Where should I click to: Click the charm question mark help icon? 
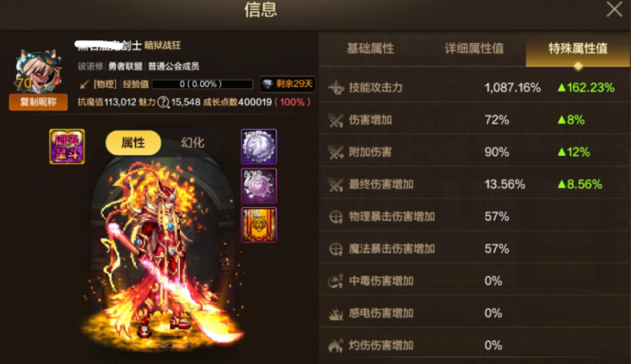click(x=163, y=102)
